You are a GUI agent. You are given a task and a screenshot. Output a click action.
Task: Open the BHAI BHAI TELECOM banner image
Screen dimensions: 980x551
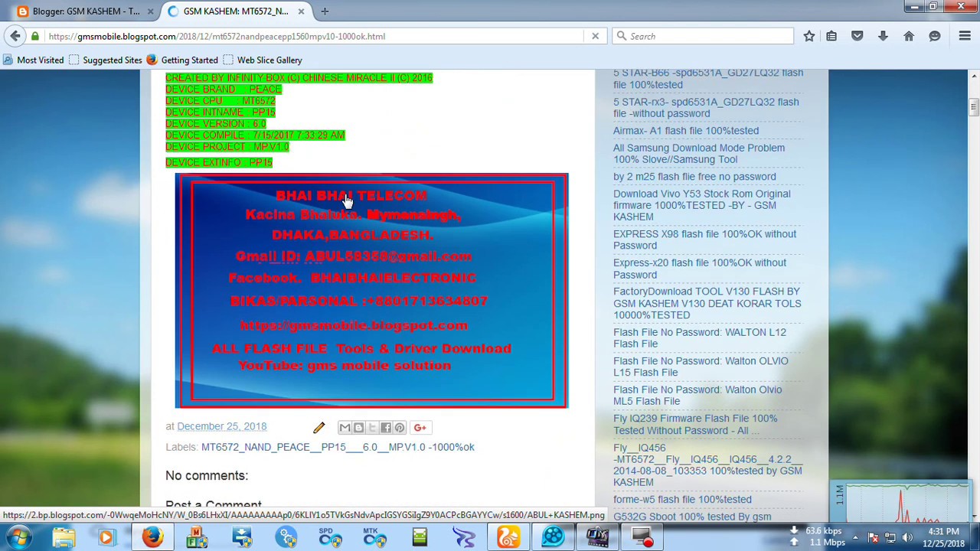(x=371, y=291)
